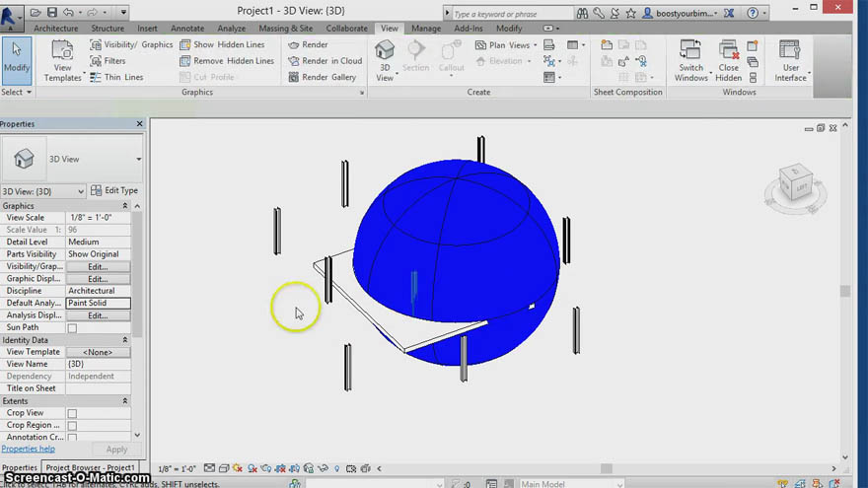Image resolution: width=868 pixels, height=488 pixels.
Task: Open the Structure ribbon tab
Action: pos(108,29)
